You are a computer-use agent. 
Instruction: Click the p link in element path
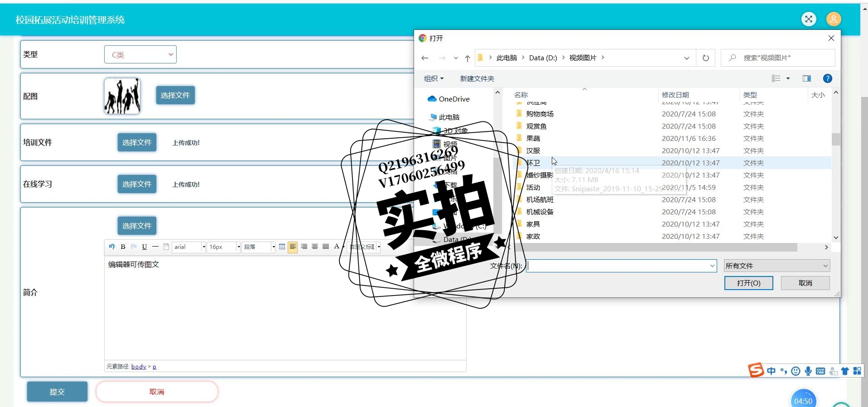click(x=154, y=366)
